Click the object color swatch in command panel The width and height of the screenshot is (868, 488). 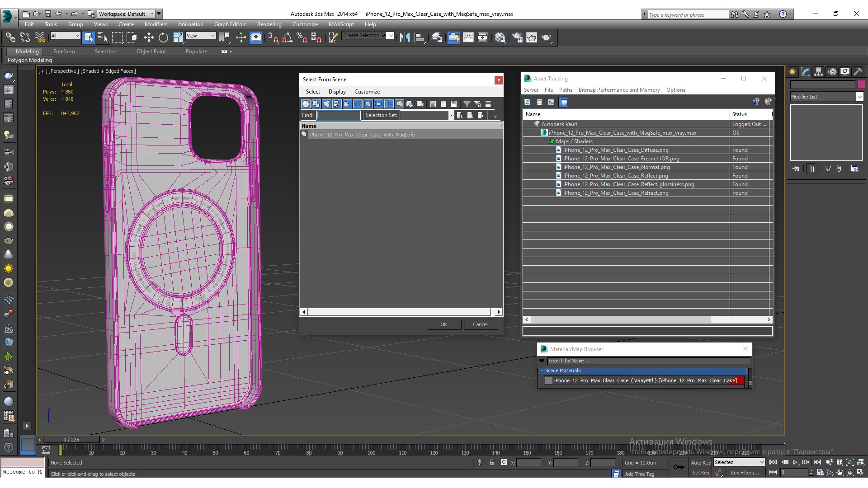click(861, 84)
